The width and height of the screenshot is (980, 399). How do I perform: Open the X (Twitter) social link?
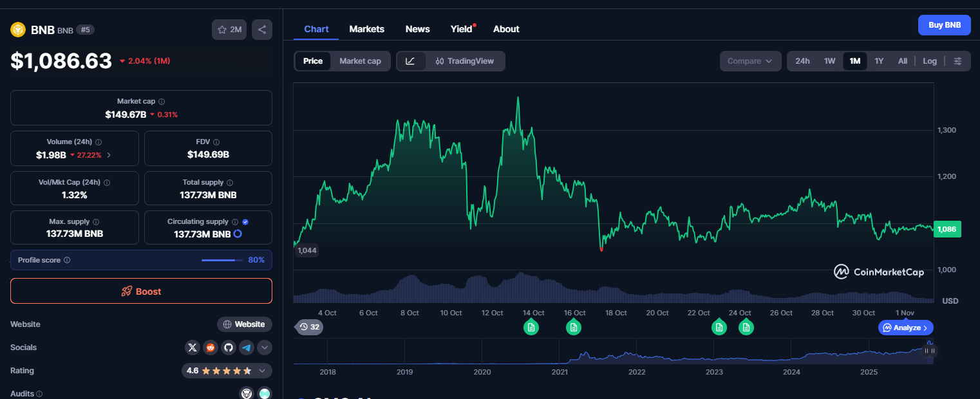point(193,348)
